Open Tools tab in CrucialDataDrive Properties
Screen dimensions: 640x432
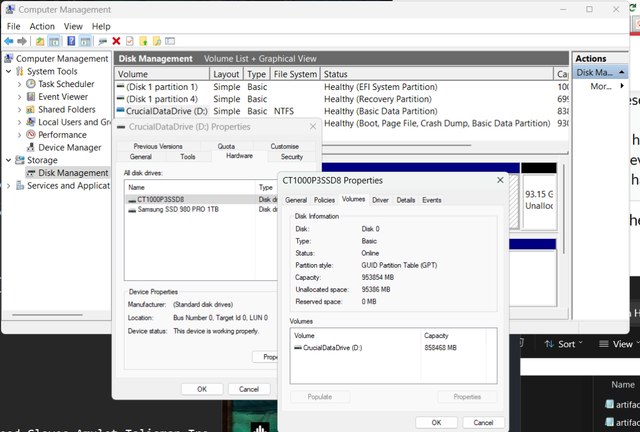click(x=188, y=156)
